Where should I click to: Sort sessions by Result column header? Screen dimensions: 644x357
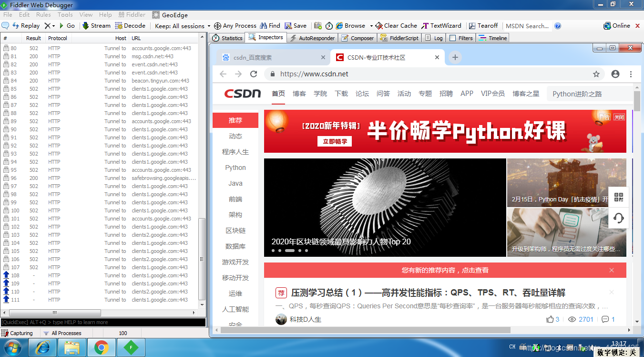pos(33,38)
